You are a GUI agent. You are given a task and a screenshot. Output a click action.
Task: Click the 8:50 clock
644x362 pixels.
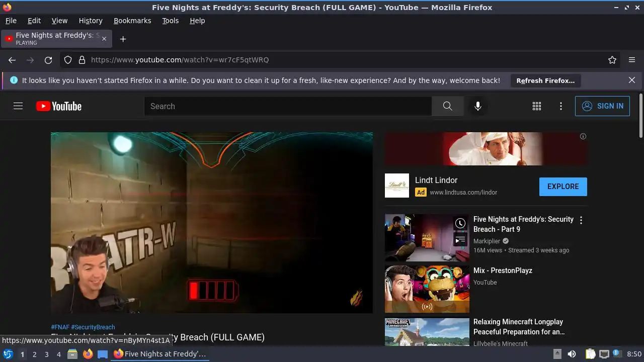[x=634, y=354]
